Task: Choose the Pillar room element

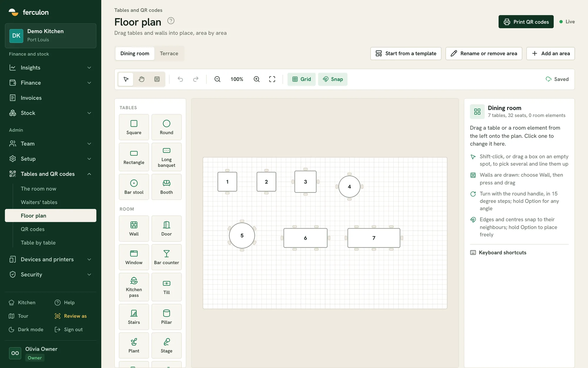Action: click(166, 317)
